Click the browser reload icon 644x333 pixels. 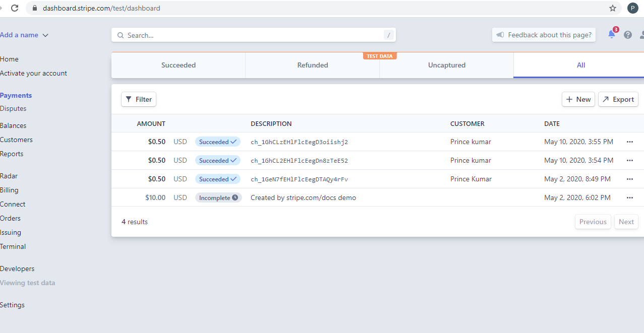coord(15,8)
